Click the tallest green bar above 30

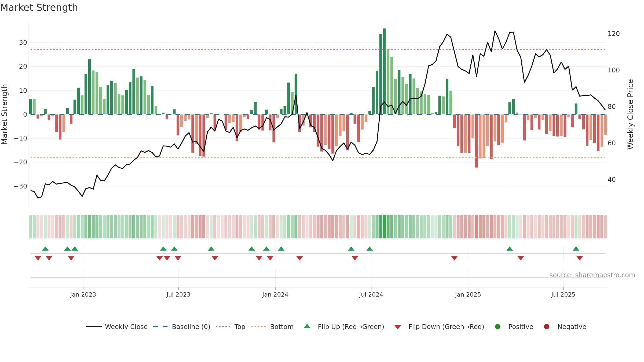click(x=384, y=71)
